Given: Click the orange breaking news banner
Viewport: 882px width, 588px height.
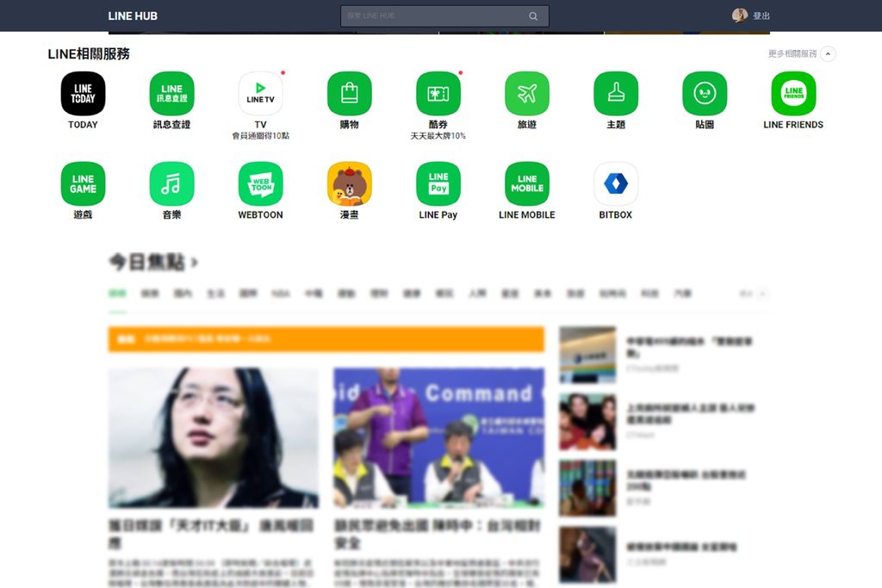Looking at the screenshot, I should (x=326, y=339).
